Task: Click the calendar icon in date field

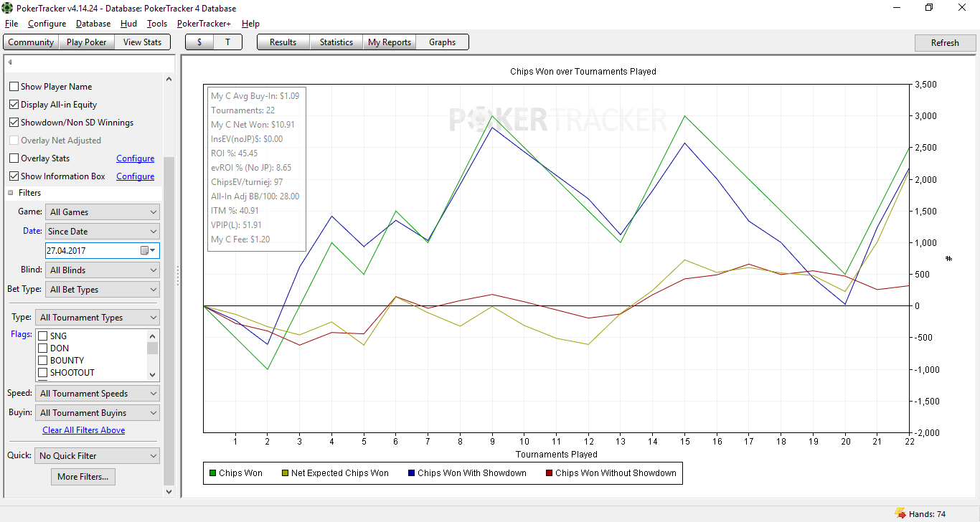Action: click(145, 250)
